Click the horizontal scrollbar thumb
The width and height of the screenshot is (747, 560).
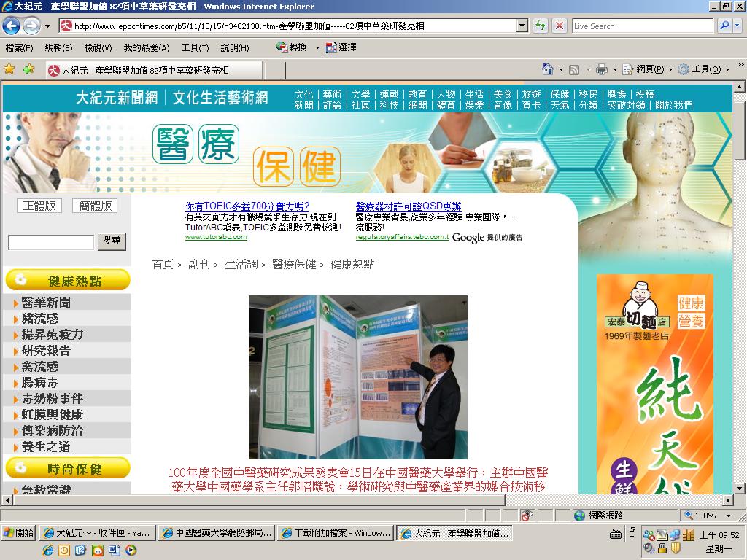pyautogui.click(x=259, y=500)
